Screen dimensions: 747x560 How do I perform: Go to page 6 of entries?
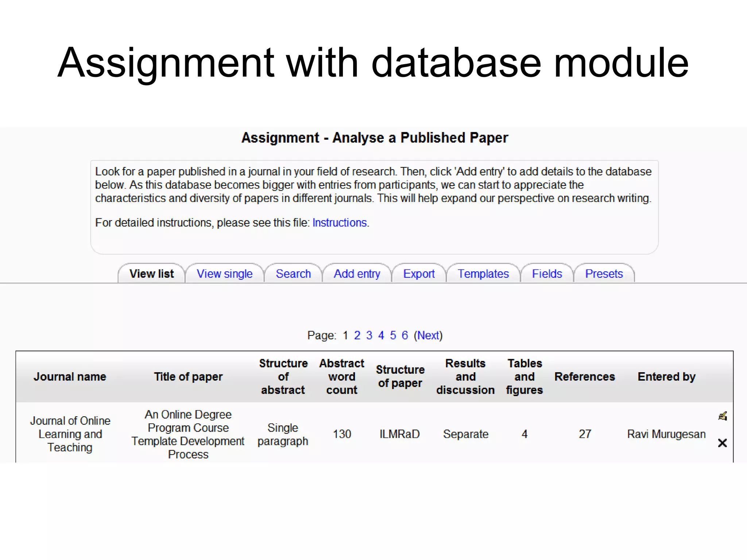pyautogui.click(x=405, y=335)
